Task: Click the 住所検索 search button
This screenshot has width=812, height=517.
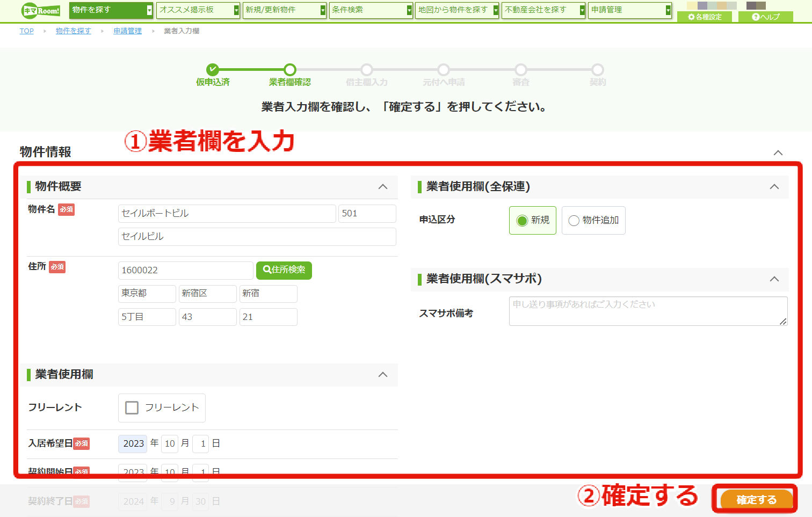Action: tap(284, 270)
